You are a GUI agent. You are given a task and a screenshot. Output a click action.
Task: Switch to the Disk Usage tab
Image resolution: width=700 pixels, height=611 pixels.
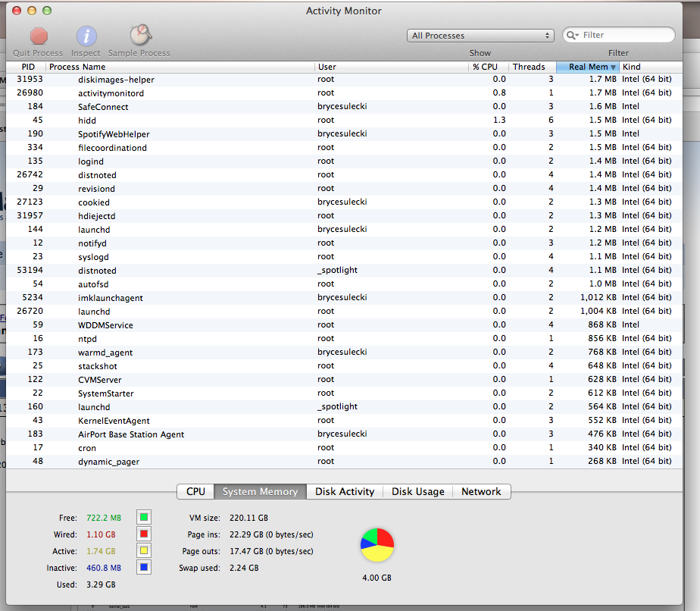pos(418,492)
